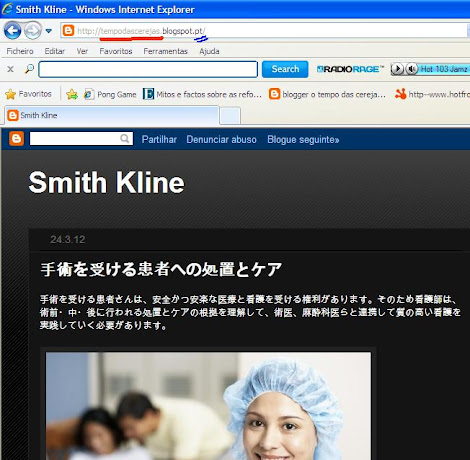Screen dimensions: 470x460
Task: Go to Blogue seguinte link
Action: click(303, 139)
